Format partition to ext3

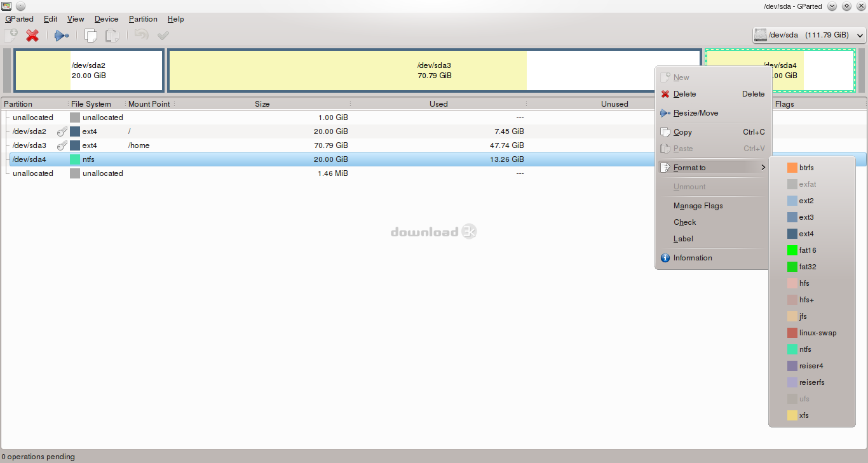point(811,217)
